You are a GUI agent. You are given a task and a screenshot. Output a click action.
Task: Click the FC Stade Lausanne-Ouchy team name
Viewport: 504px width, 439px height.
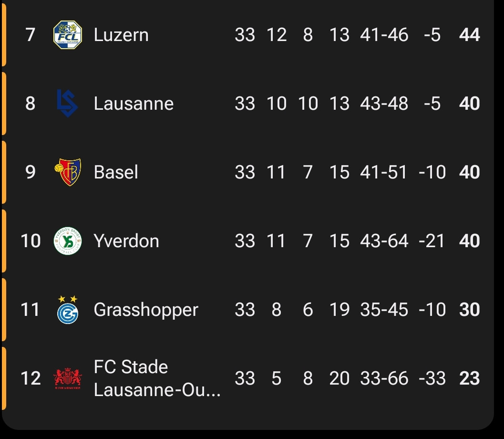(x=157, y=378)
